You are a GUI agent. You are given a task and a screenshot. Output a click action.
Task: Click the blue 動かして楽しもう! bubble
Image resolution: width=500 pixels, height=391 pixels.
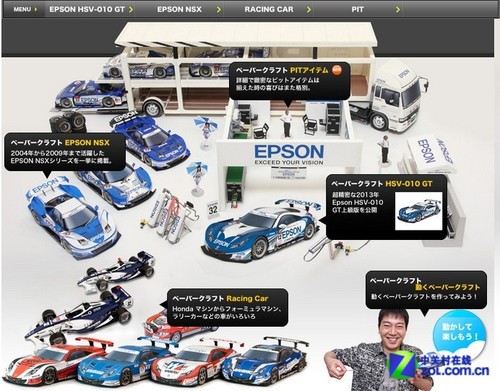[x=459, y=332]
